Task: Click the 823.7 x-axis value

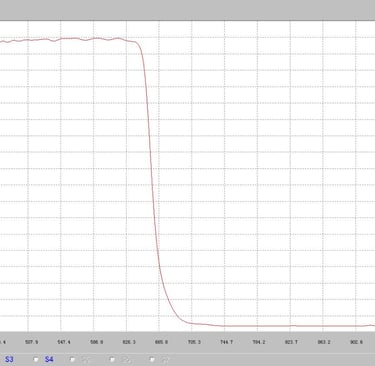Action: pyautogui.click(x=292, y=342)
